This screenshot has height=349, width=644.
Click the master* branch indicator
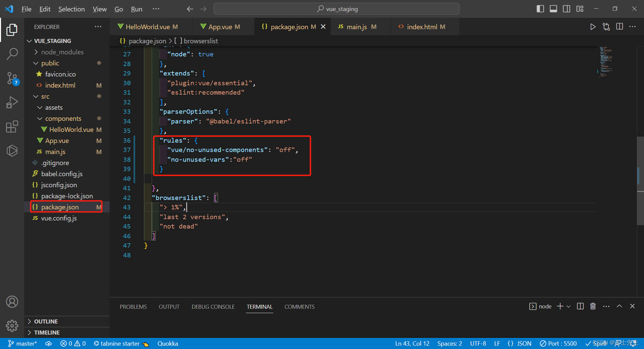(22, 344)
